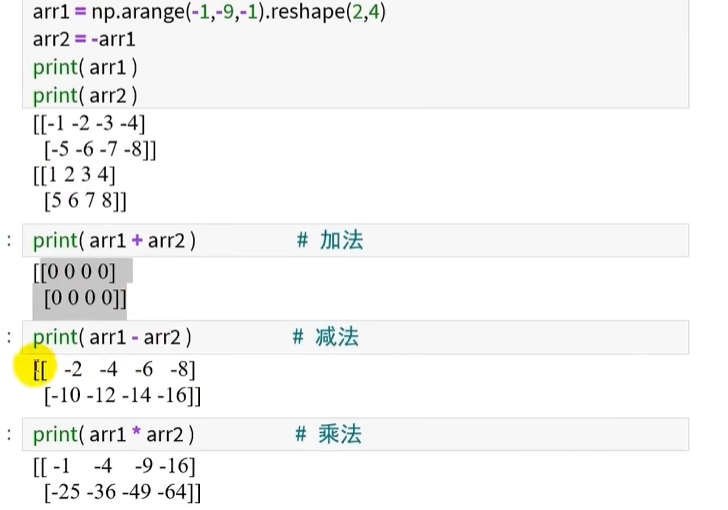Click the second highlighted [0 0 0 0]] row
The height and width of the screenshot is (510, 728).
(85, 298)
